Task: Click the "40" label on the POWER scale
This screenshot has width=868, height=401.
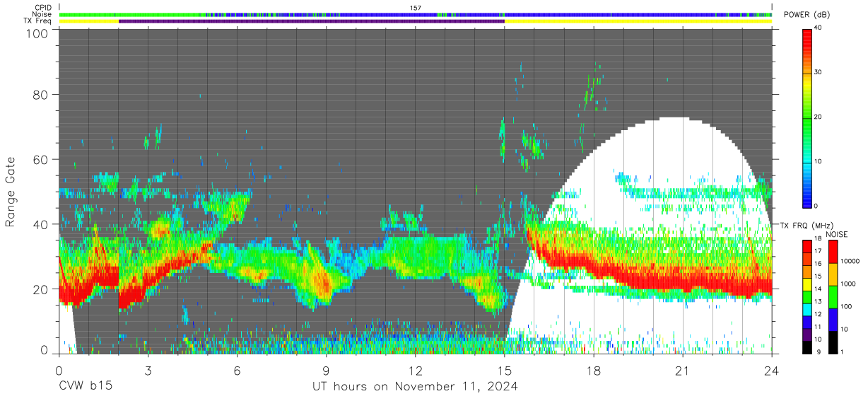Action: coord(819,28)
